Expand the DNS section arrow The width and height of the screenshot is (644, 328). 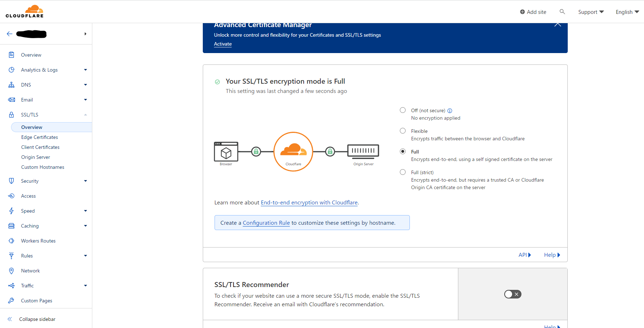[x=86, y=85]
